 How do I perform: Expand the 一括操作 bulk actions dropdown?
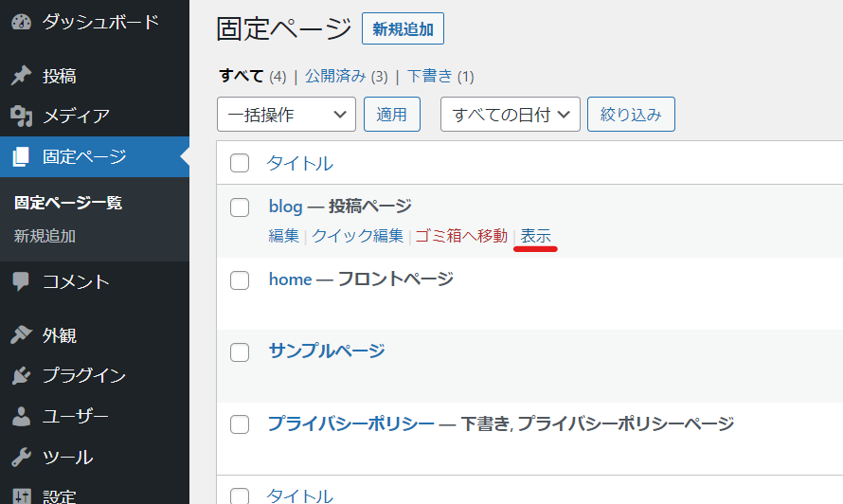click(286, 114)
